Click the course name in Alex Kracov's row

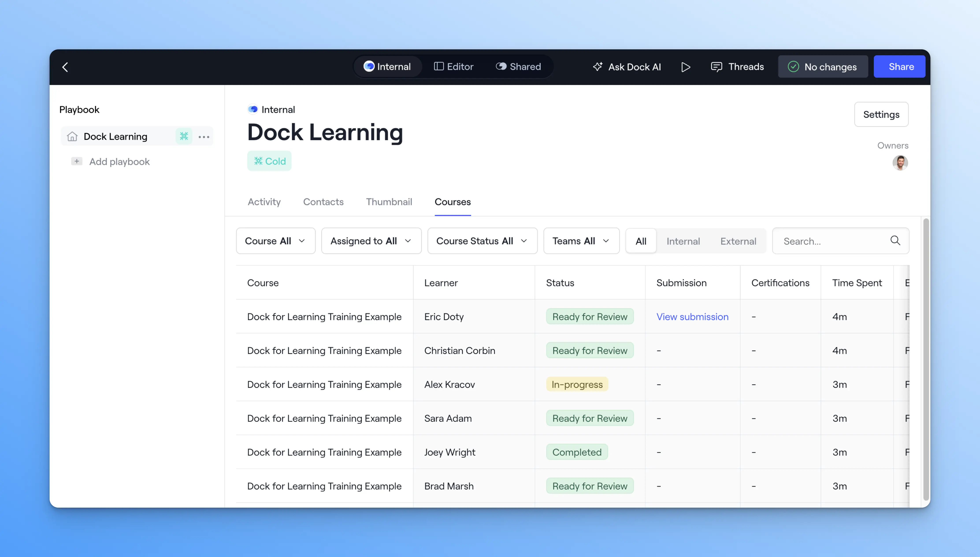click(324, 384)
